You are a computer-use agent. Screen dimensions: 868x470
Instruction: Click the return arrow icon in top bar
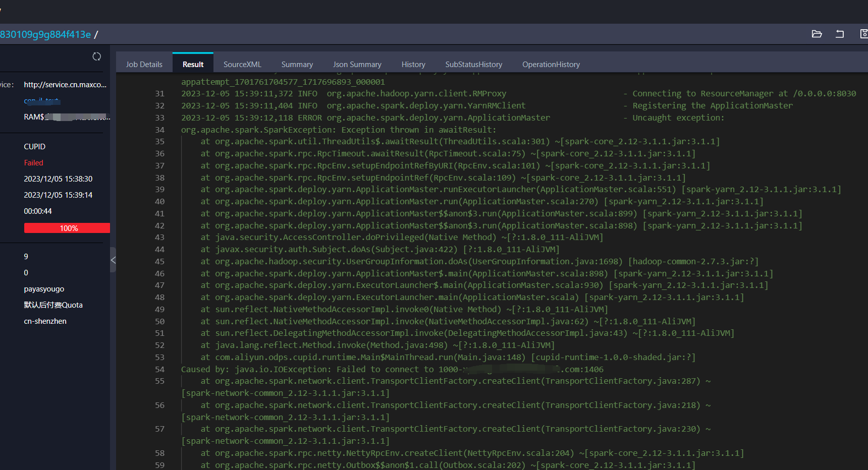(840, 34)
